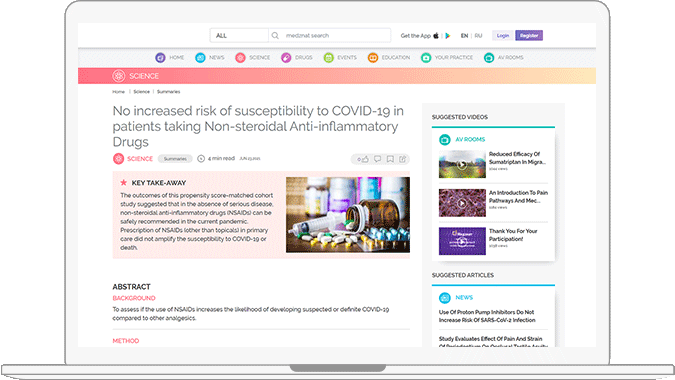The height and width of the screenshot is (380, 675).
Task: Click the News icon in Suggested Articles
Action: pyautogui.click(x=445, y=297)
